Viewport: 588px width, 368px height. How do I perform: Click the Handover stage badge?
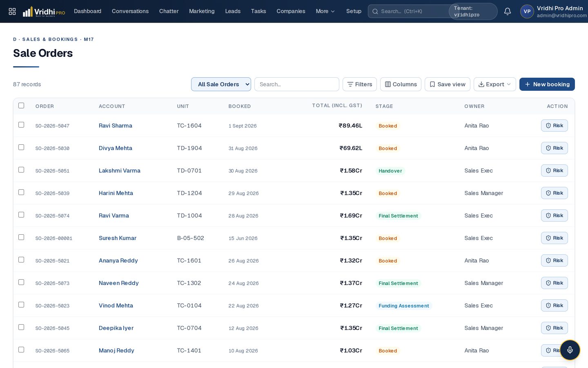tap(390, 171)
